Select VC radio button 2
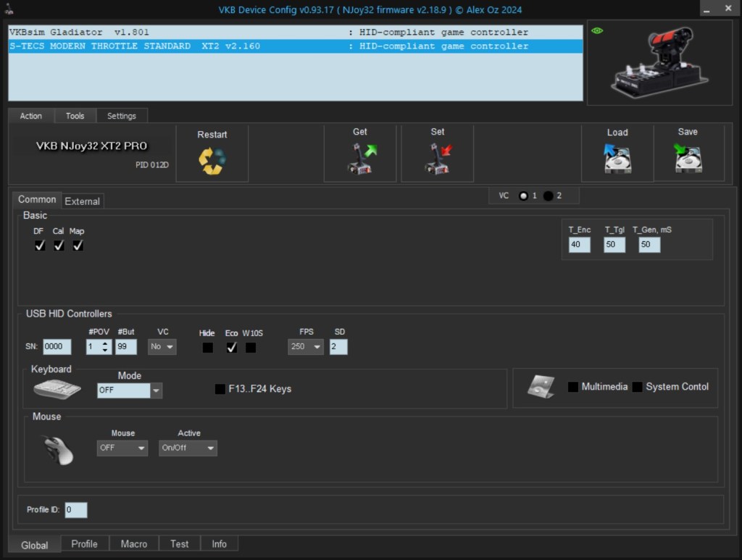Image resolution: width=742 pixels, height=560 pixels. tap(549, 196)
